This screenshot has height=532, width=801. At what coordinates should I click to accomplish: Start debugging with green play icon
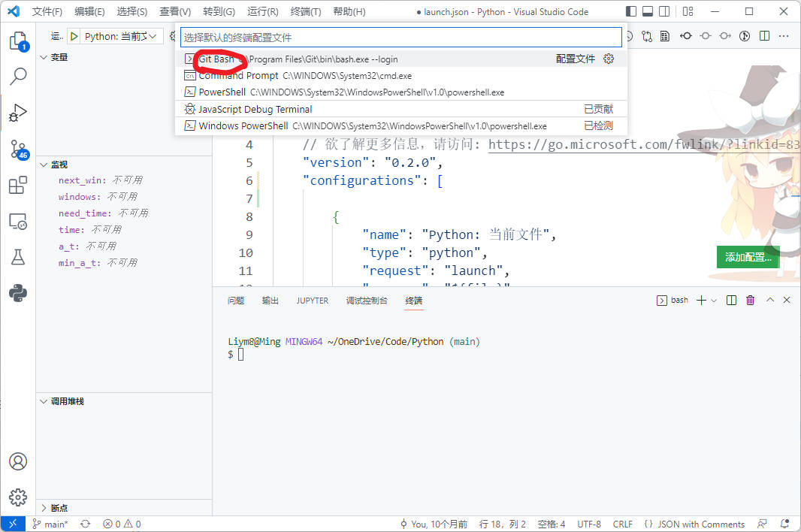(x=74, y=36)
